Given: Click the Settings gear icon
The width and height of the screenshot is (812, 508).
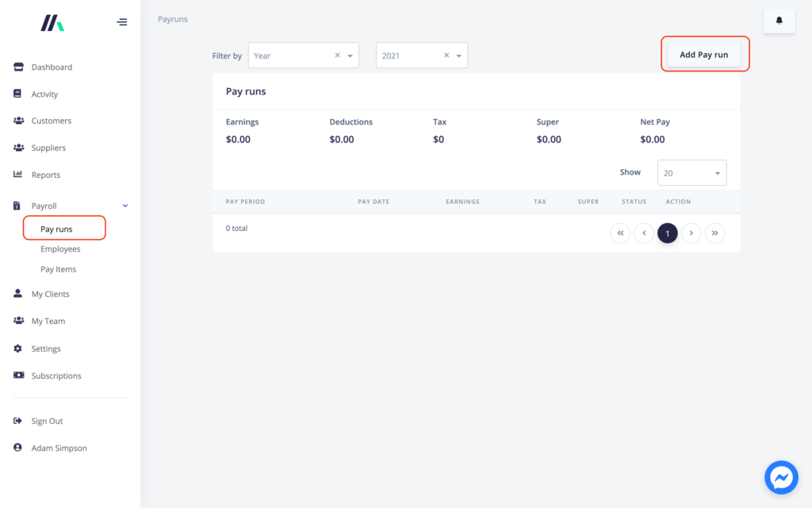Looking at the screenshot, I should click(x=18, y=348).
